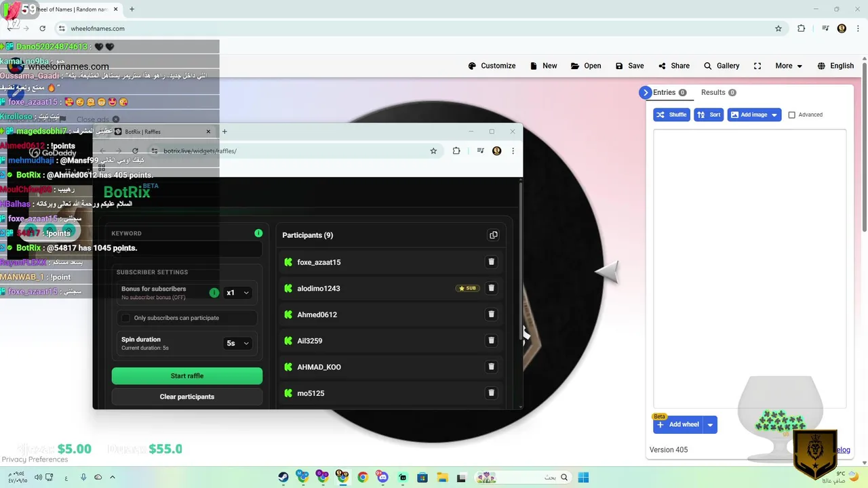Screen dimensions: 868x488
Task: Delete participant alodimo1243
Action: click(x=492, y=288)
